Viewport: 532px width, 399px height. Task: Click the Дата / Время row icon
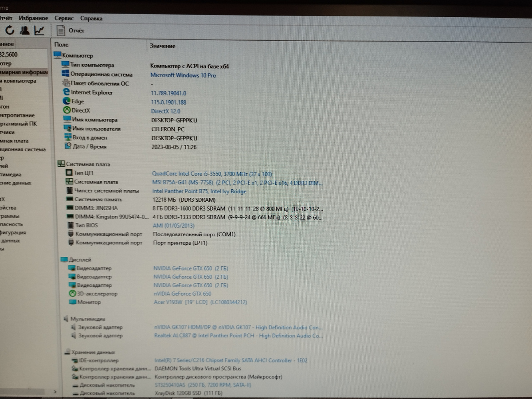coord(68,146)
